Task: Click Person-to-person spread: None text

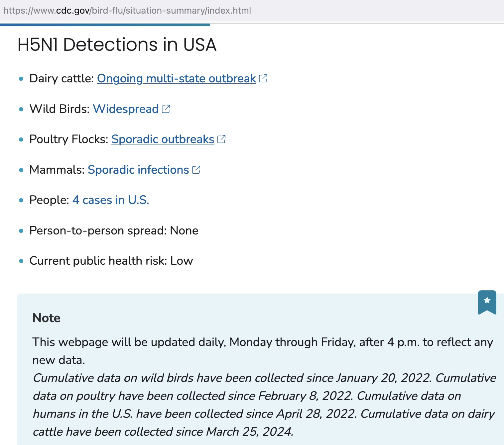Action: pyautogui.click(x=114, y=231)
